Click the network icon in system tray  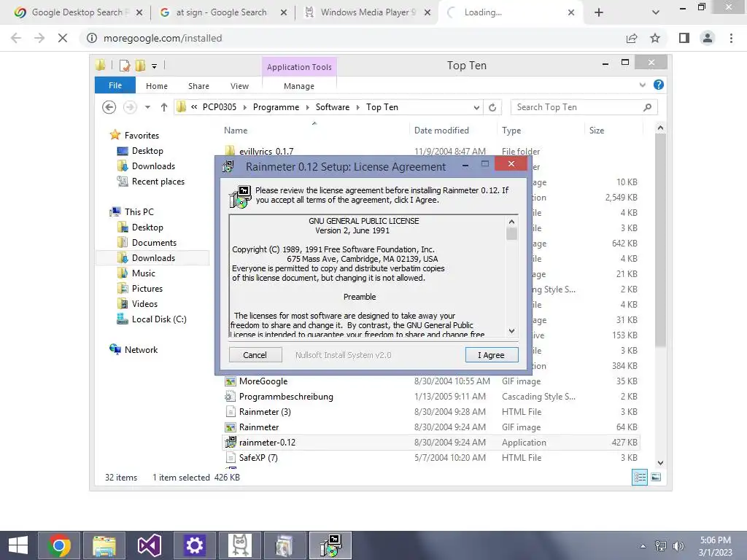[x=661, y=546]
